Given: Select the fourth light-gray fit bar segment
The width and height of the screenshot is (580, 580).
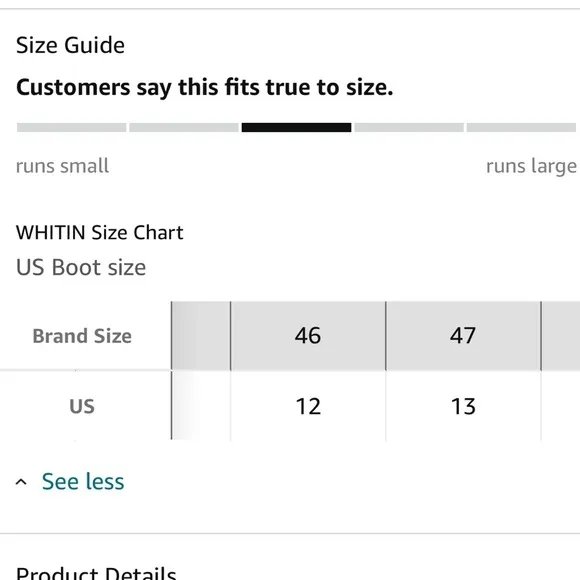Looking at the screenshot, I should [409, 128].
